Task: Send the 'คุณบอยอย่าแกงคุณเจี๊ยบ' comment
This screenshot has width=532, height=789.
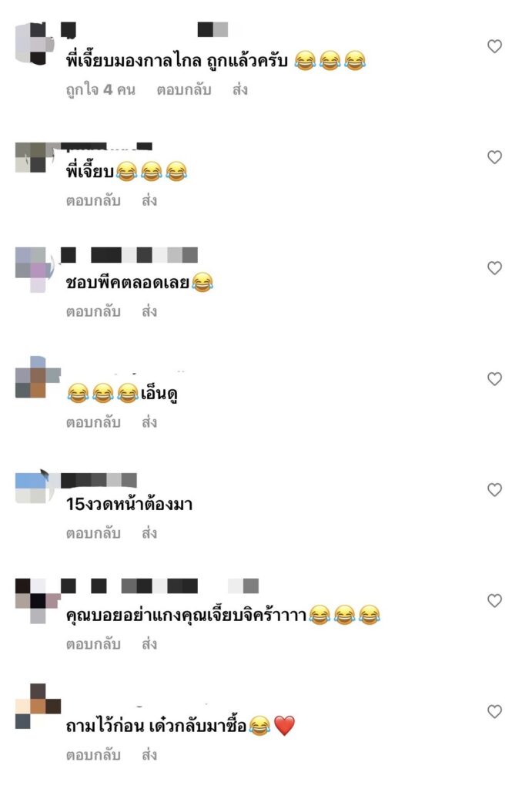Action: pos(149,644)
